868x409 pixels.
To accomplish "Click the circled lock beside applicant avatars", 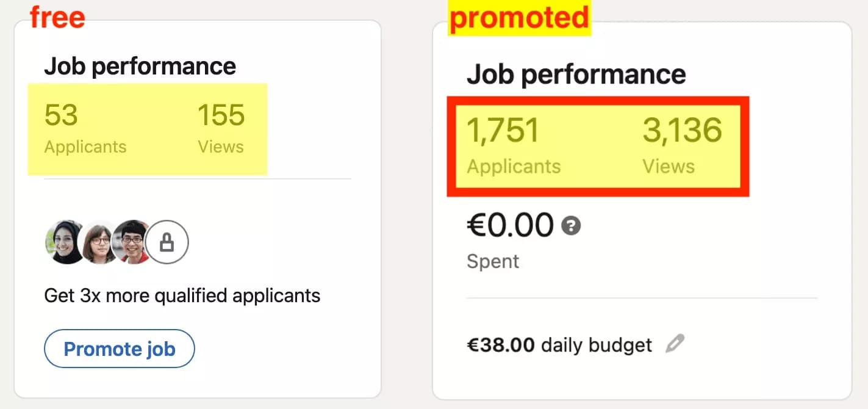I will click(x=167, y=242).
